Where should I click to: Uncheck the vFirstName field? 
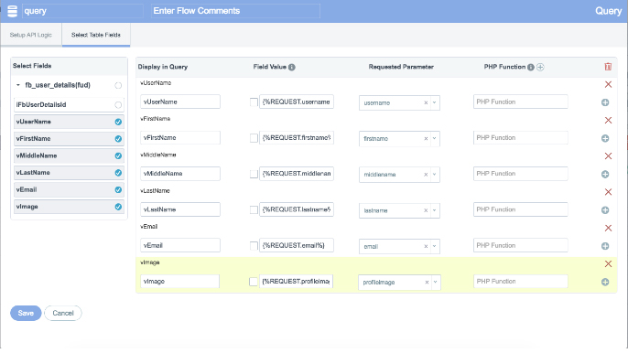(x=118, y=139)
